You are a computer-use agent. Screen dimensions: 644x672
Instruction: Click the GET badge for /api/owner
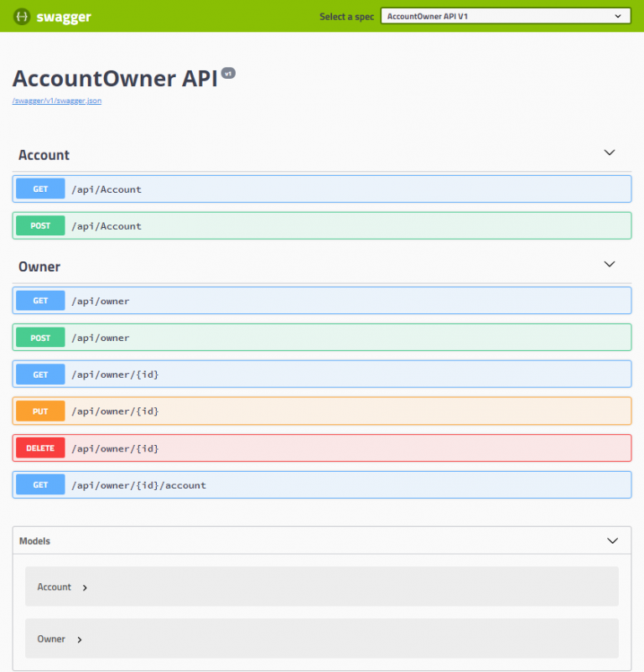40,301
